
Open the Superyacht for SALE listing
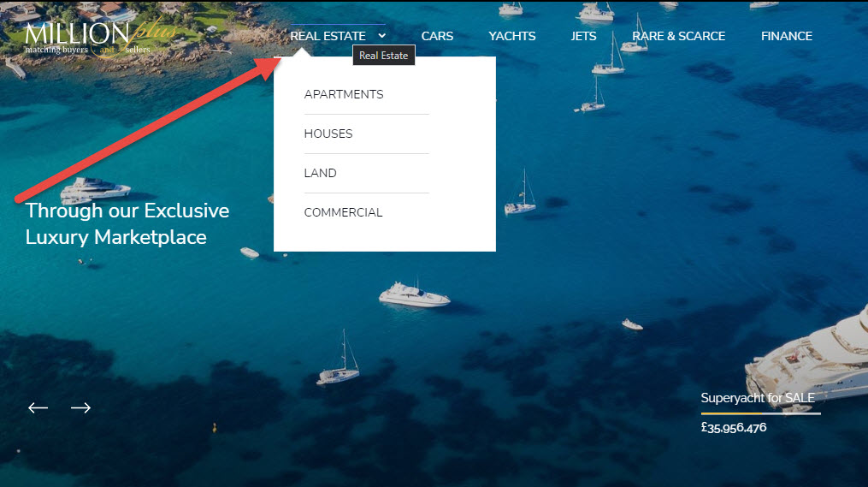click(x=758, y=398)
